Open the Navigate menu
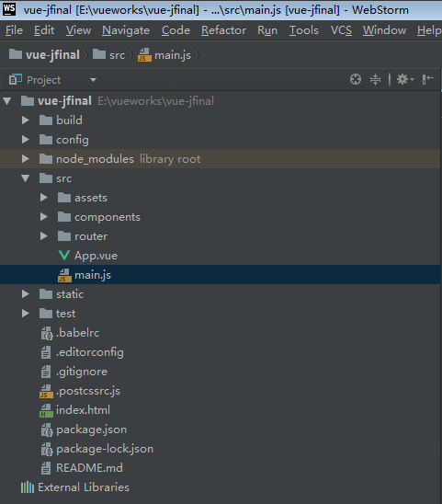 (126, 30)
